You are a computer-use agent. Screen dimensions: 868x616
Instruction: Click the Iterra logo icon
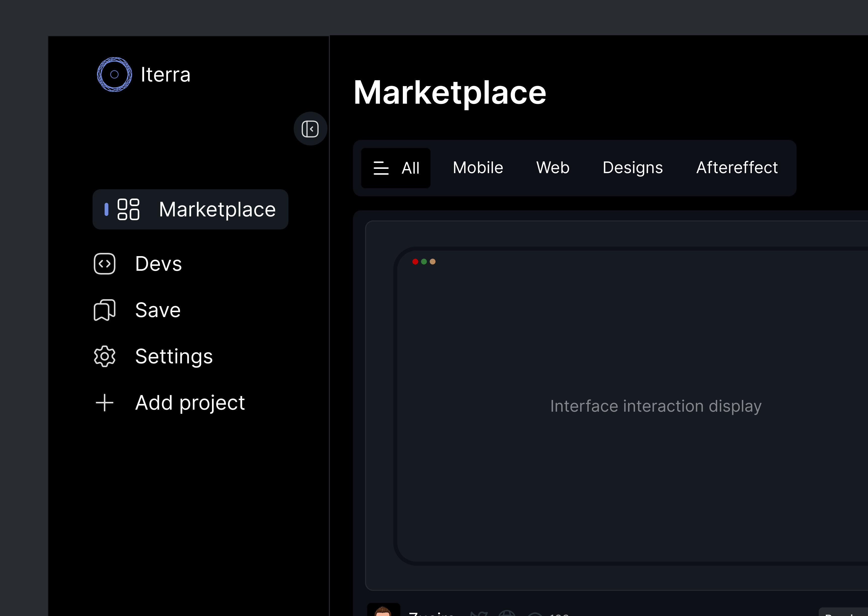coord(114,74)
